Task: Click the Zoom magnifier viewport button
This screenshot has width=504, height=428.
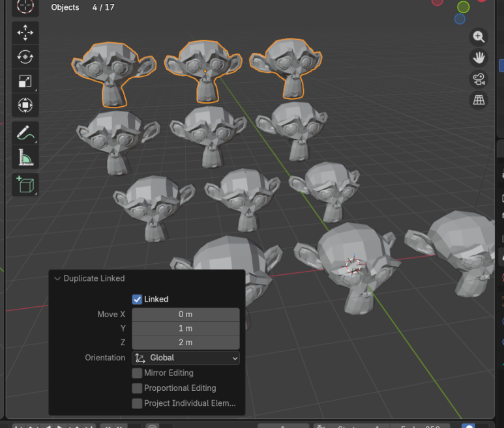Action: pos(479,37)
